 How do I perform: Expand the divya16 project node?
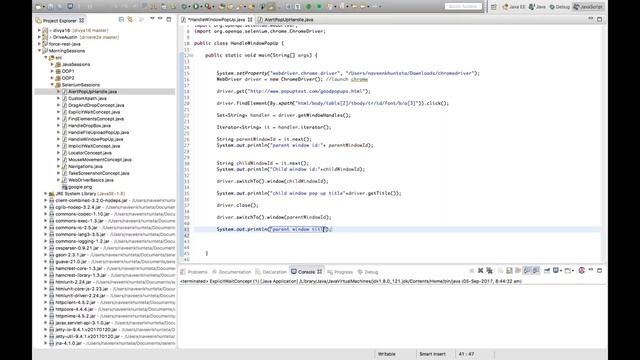click(x=40, y=30)
